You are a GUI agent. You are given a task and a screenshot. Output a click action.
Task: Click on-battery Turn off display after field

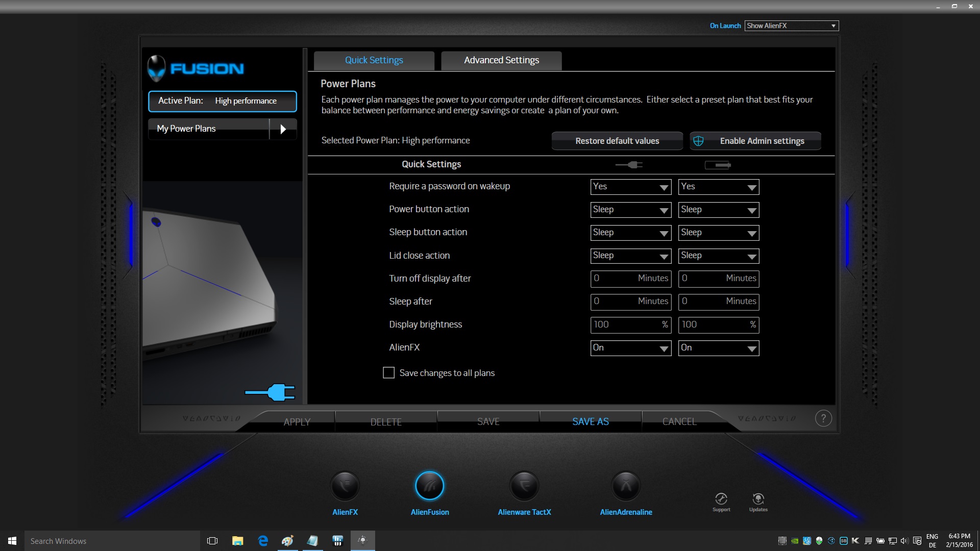(719, 279)
